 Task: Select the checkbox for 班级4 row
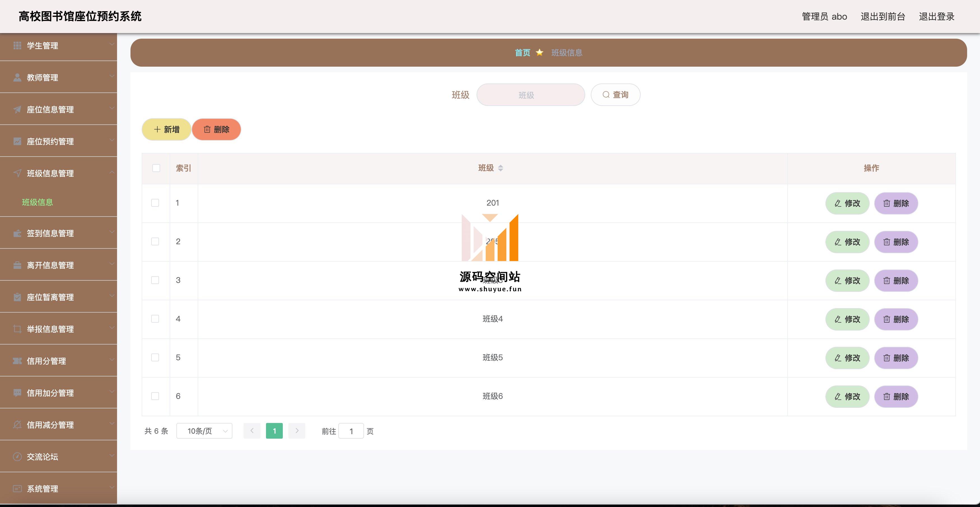point(155,319)
